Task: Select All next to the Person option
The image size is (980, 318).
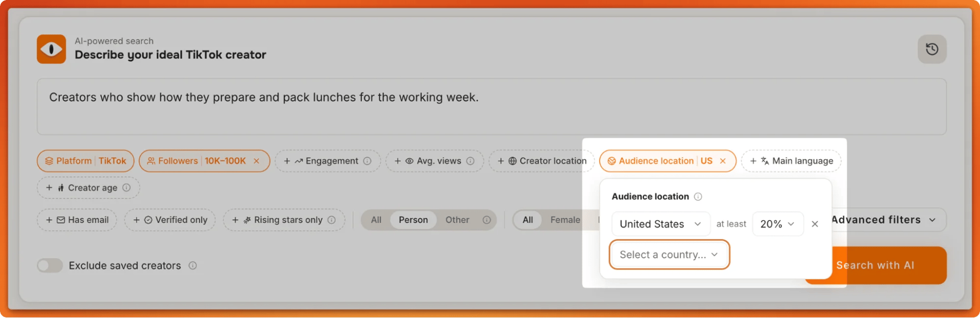Action: pos(376,220)
